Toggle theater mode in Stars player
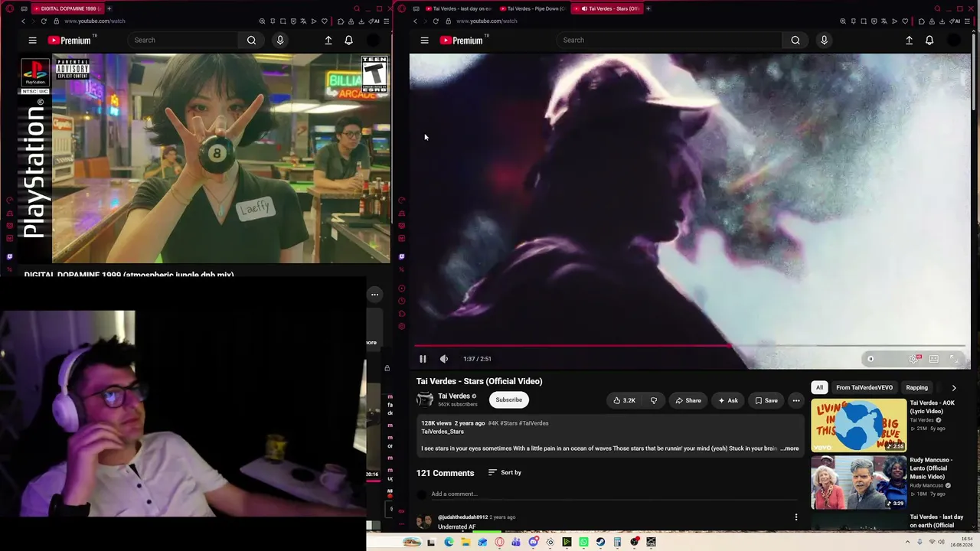980x551 pixels. click(x=933, y=359)
